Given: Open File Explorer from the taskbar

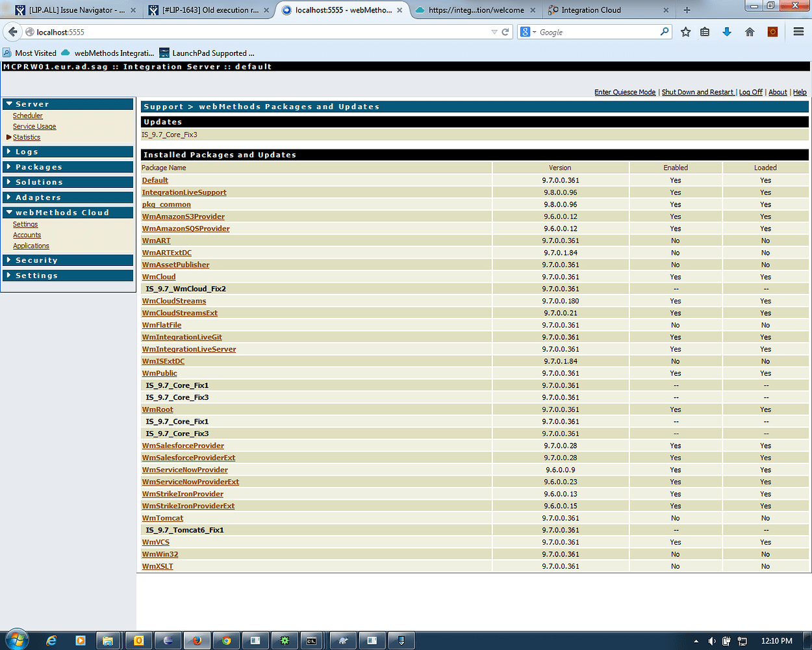Looking at the screenshot, I should 108,640.
